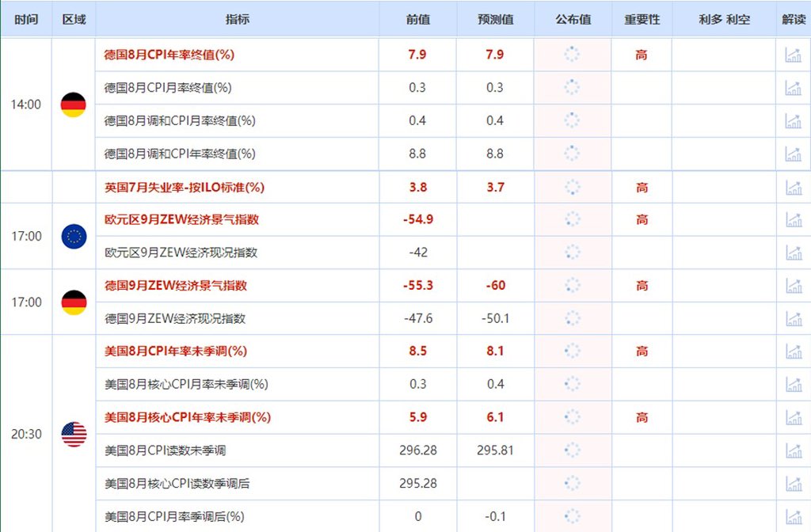Open indicator 美国8月核心CPI年率未季调(%)
Screen dimensions: 811x532
[x=188, y=417]
